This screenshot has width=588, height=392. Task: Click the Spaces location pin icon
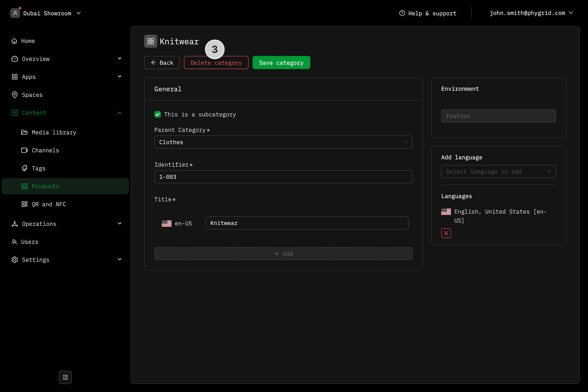[15, 95]
